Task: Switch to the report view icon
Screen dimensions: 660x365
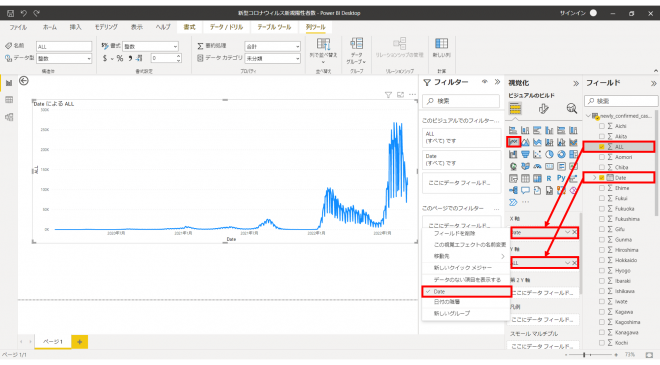Action: pos(9,83)
